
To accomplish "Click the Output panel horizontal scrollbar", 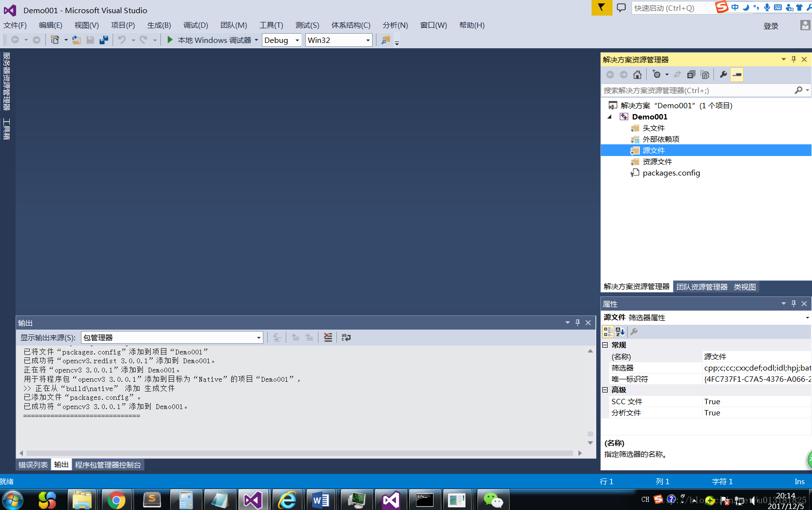I will [x=299, y=453].
